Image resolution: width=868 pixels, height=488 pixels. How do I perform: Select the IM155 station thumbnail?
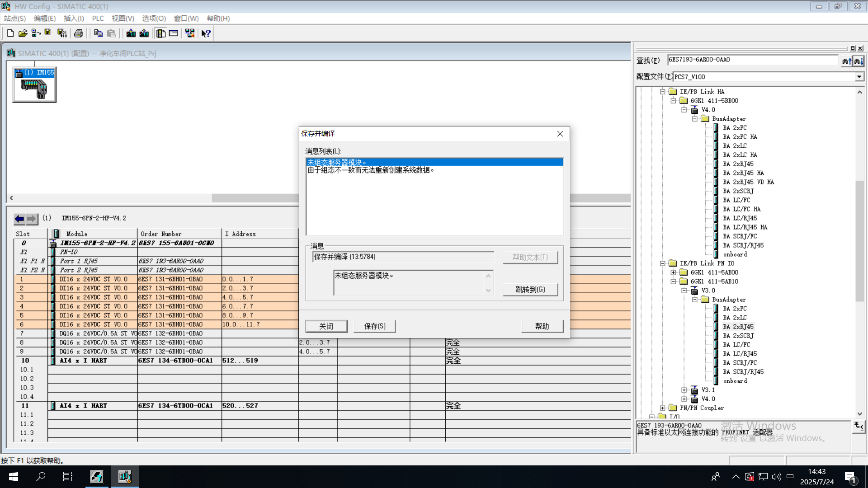click(34, 85)
